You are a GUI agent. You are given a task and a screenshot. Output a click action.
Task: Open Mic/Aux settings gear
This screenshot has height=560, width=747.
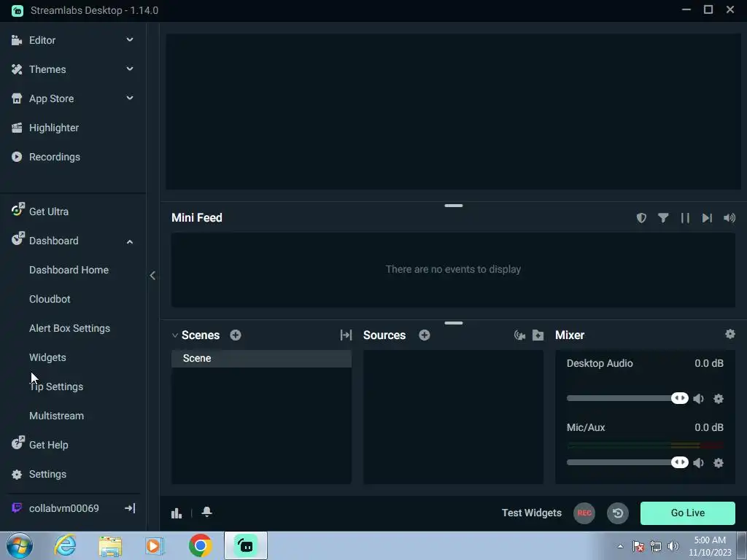[719, 463]
